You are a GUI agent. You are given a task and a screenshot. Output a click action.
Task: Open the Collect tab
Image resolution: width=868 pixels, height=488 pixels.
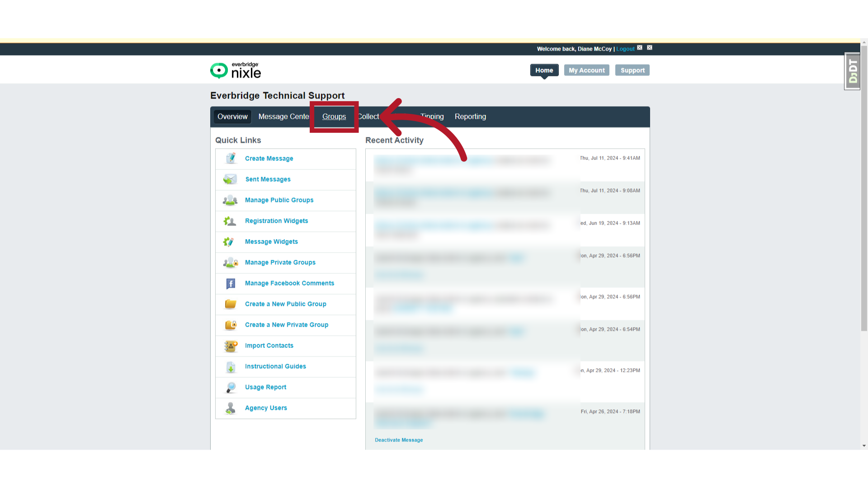(368, 117)
